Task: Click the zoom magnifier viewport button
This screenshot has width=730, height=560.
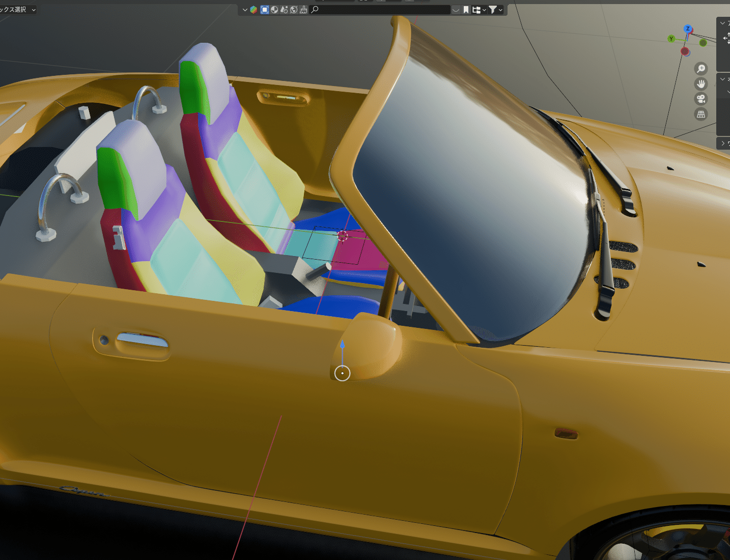Action: [x=701, y=69]
